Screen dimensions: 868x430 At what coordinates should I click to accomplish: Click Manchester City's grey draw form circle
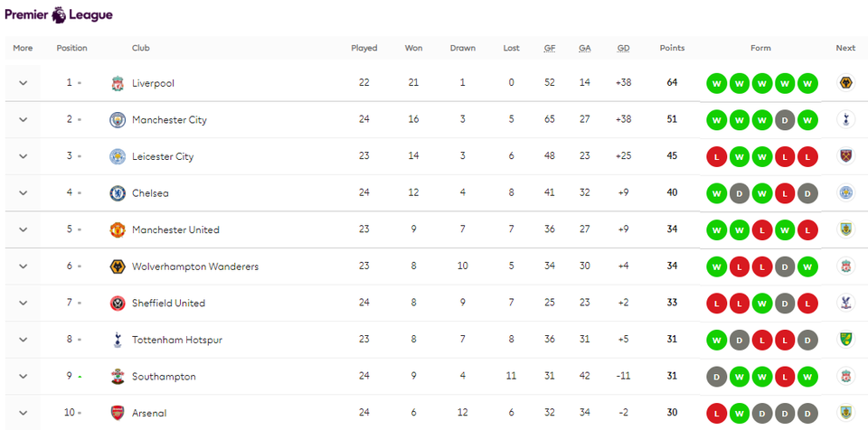785,119
